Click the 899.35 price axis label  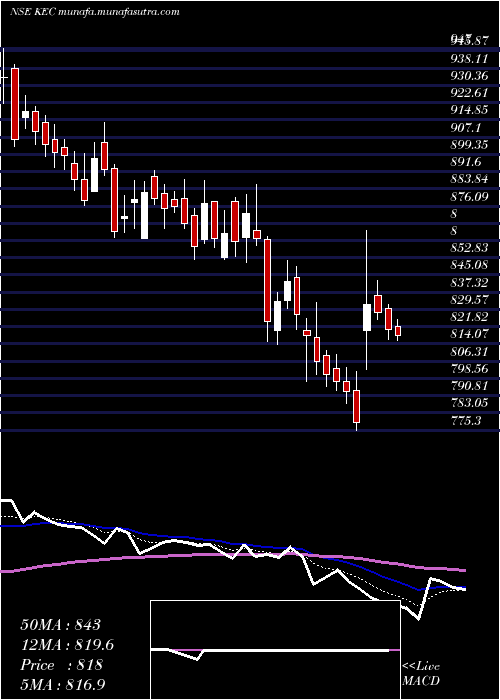pyautogui.click(x=469, y=145)
